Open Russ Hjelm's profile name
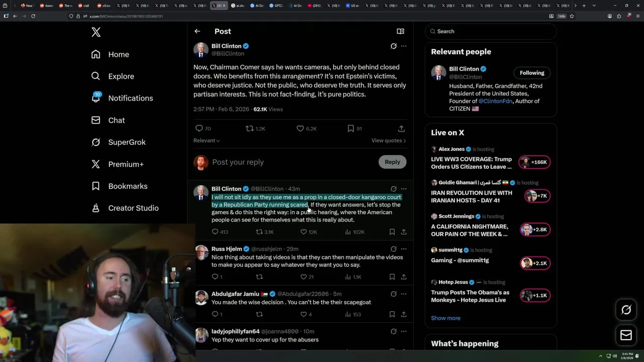The image size is (644, 362). [226, 249]
